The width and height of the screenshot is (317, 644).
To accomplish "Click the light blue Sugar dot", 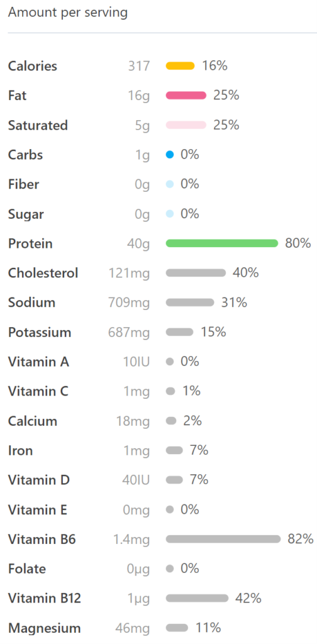I will click(170, 214).
